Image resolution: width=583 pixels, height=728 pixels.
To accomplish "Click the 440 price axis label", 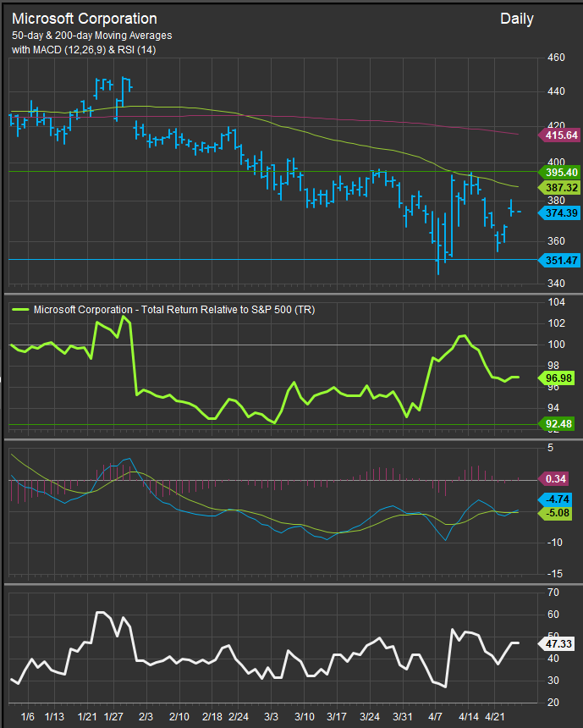I will click(556, 91).
